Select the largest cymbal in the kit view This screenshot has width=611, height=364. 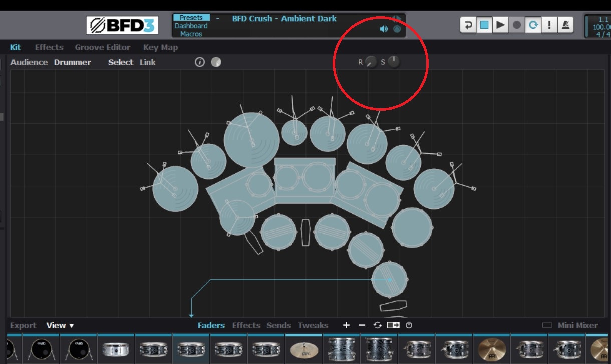(x=251, y=140)
